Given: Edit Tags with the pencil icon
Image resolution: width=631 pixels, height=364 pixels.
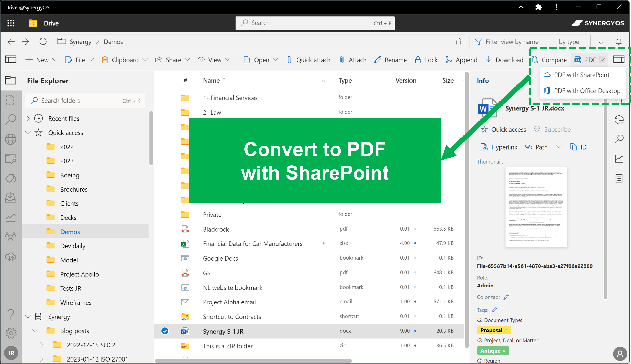Looking at the screenshot, I should click(x=494, y=310).
